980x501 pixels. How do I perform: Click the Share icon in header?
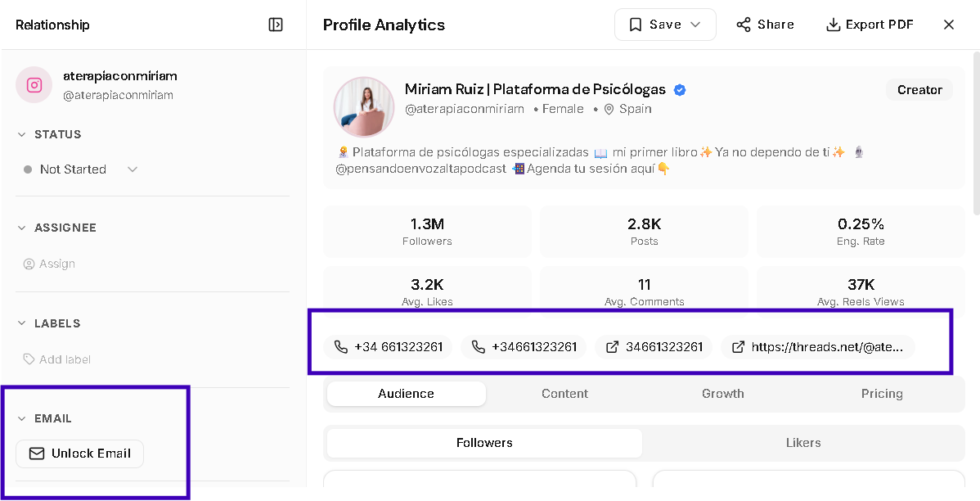(x=743, y=25)
